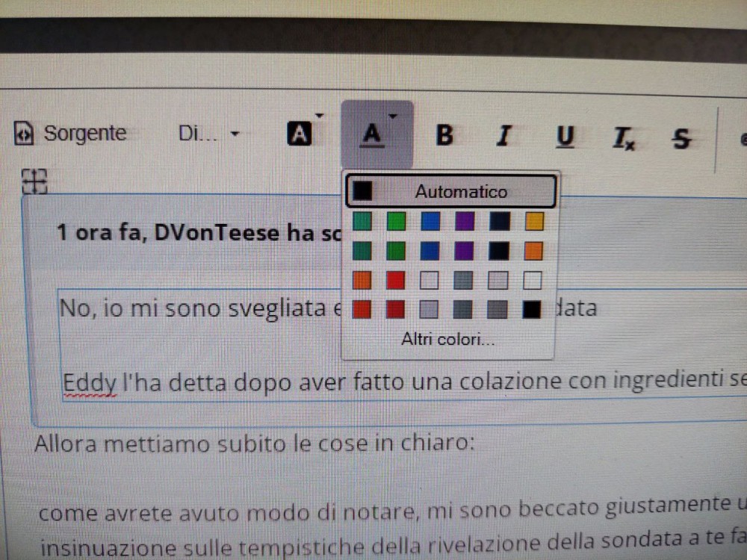Open Altri colori... in the color panel
The width and height of the screenshot is (747, 560).
click(447, 340)
